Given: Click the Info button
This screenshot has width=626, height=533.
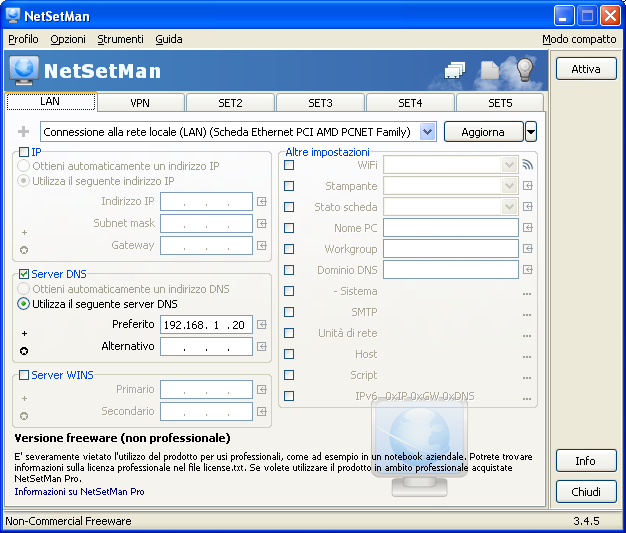Looking at the screenshot, I should pyautogui.click(x=586, y=461).
